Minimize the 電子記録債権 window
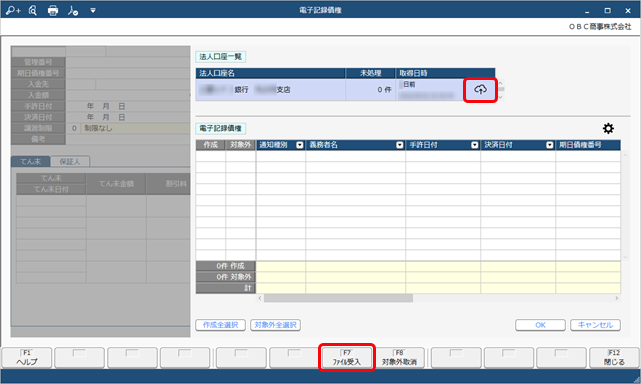This screenshot has height=384, width=641. (587, 11)
